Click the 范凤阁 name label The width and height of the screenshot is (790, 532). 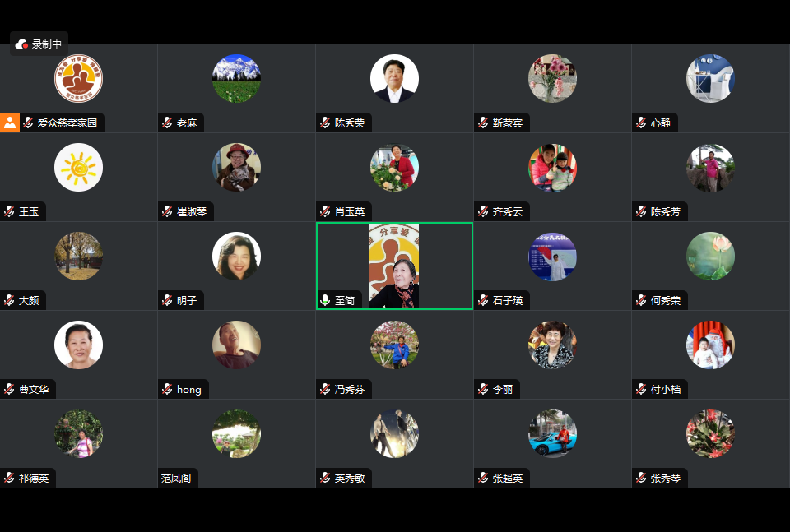(176, 479)
